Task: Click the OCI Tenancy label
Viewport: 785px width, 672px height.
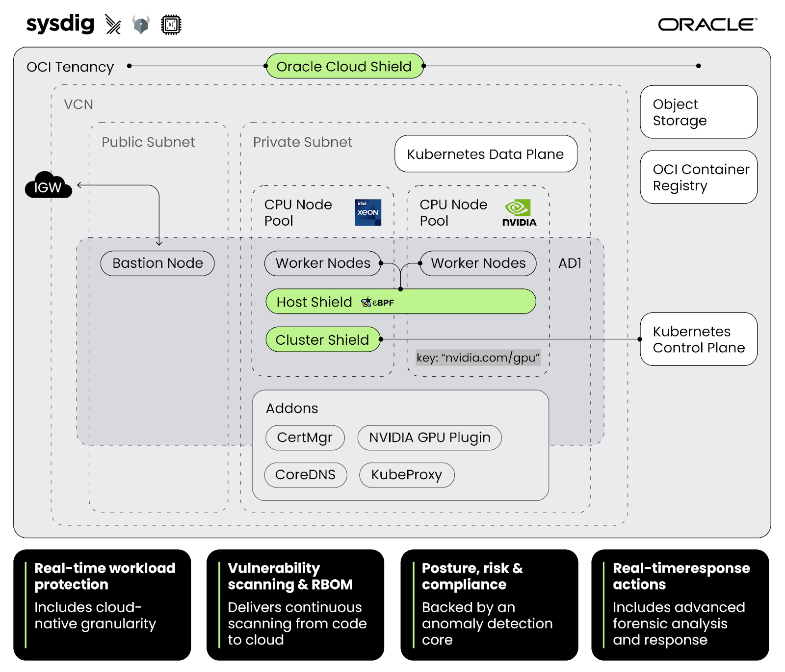Action: click(70, 67)
